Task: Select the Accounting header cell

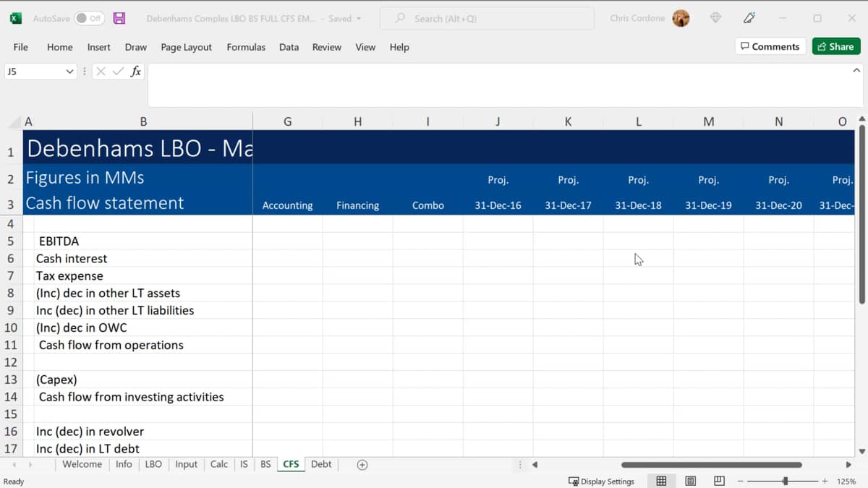Action: [287, 205]
